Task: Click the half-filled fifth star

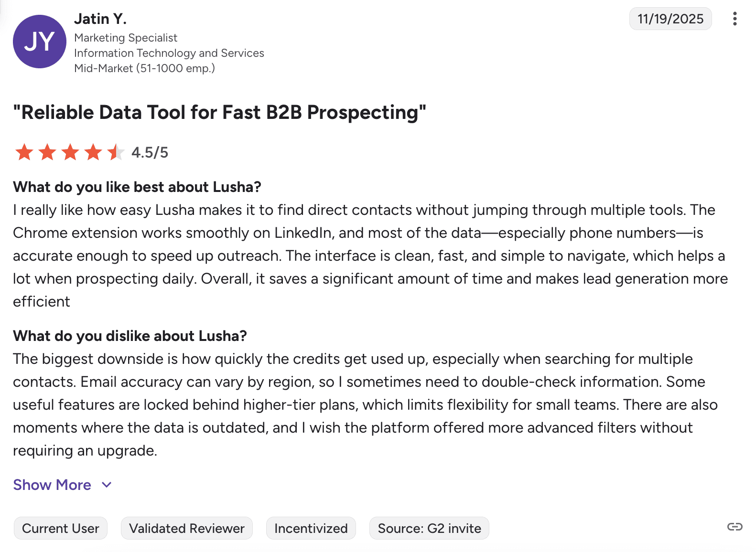Action: click(x=116, y=153)
